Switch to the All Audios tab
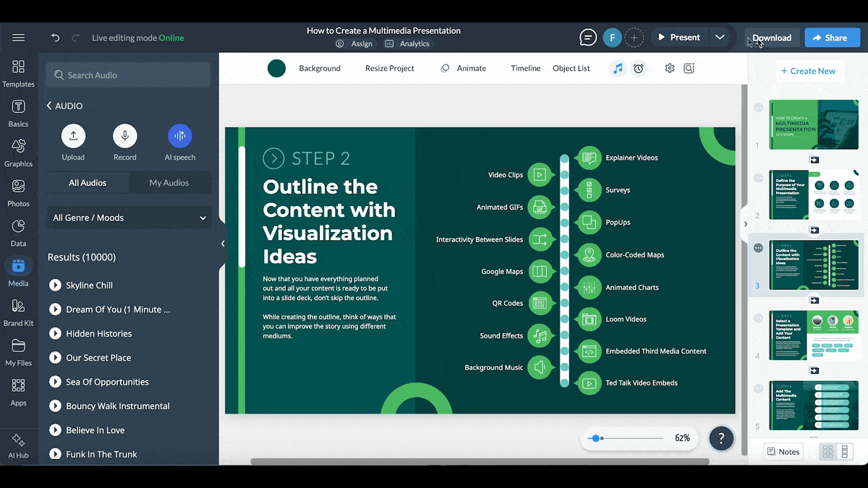868x488 pixels. [88, 183]
